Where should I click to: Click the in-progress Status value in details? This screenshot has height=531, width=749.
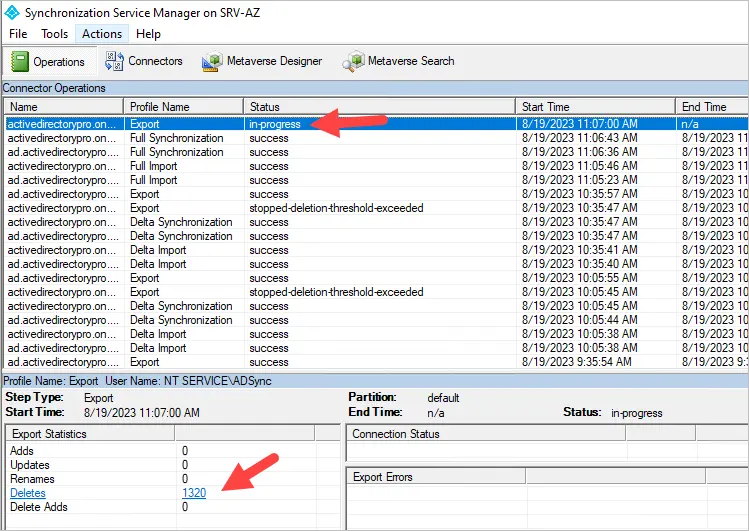636,413
